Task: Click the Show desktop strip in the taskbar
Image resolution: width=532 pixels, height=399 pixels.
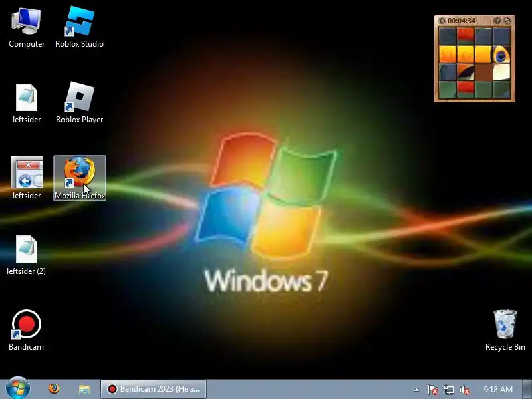Action: pyautogui.click(x=527, y=390)
